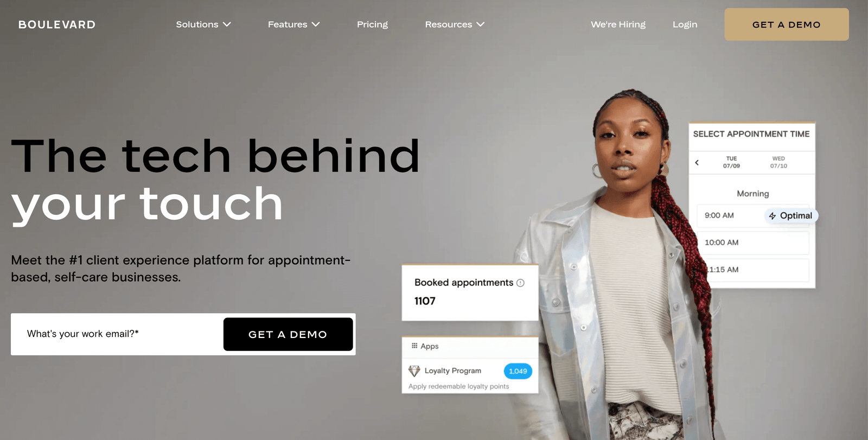The height and width of the screenshot is (440, 868).
Task: Expand the Solutions dropdown menu
Action: (203, 24)
